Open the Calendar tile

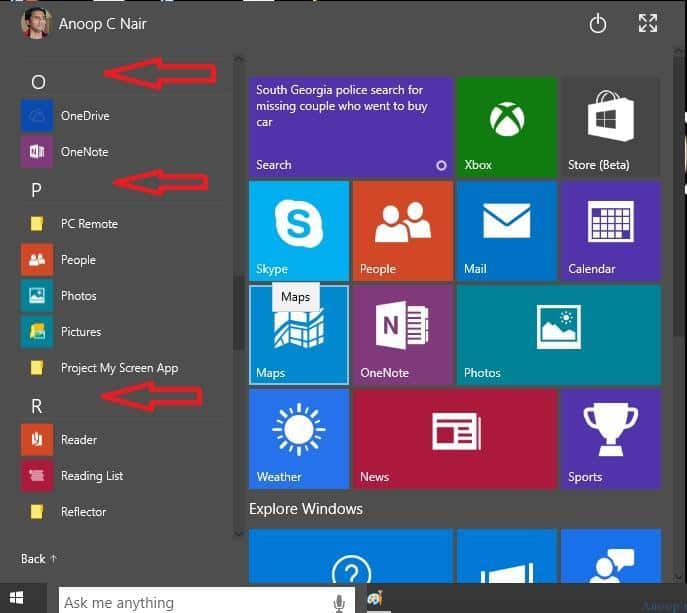pyautogui.click(x=610, y=231)
